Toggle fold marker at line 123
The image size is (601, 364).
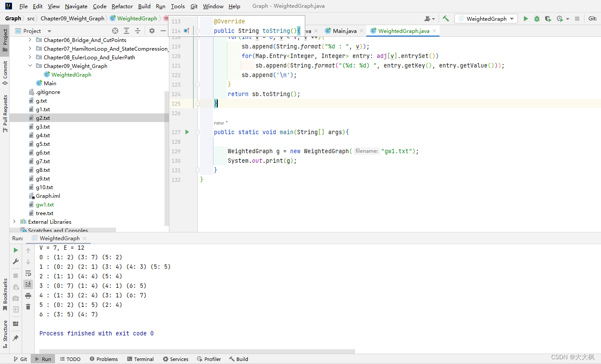coord(197,84)
